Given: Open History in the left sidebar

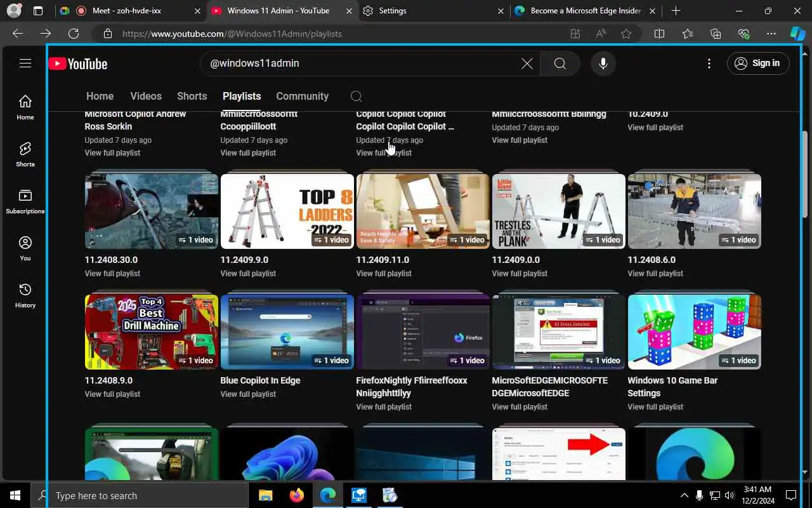Looking at the screenshot, I should [x=25, y=295].
